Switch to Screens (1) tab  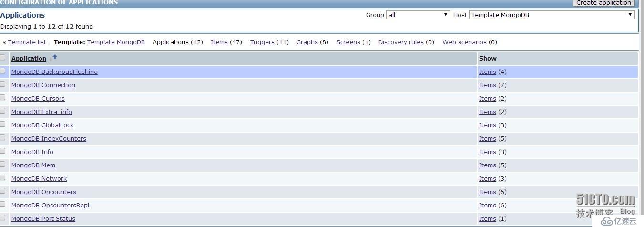click(x=348, y=42)
